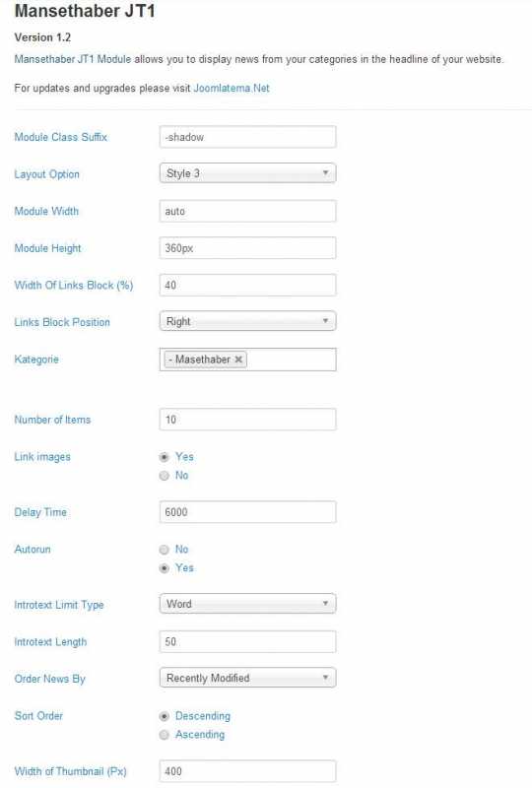
Task: Click the Introtext Length field
Action: click(248, 642)
